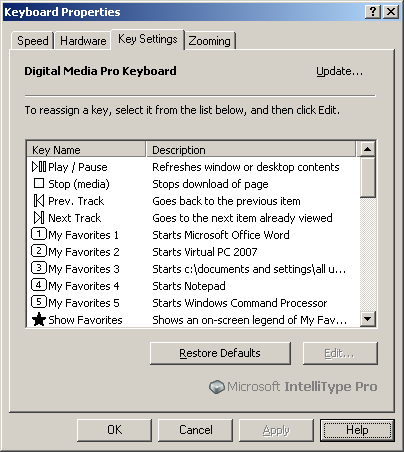Select the Show Favorites star icon
The image size is (404, 452).
point(39,319)
